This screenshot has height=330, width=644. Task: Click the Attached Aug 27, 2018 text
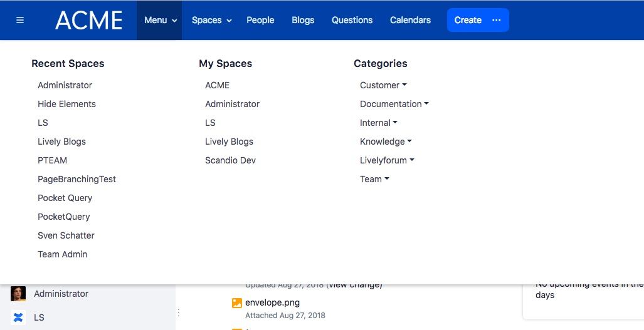tap(285, 316)
